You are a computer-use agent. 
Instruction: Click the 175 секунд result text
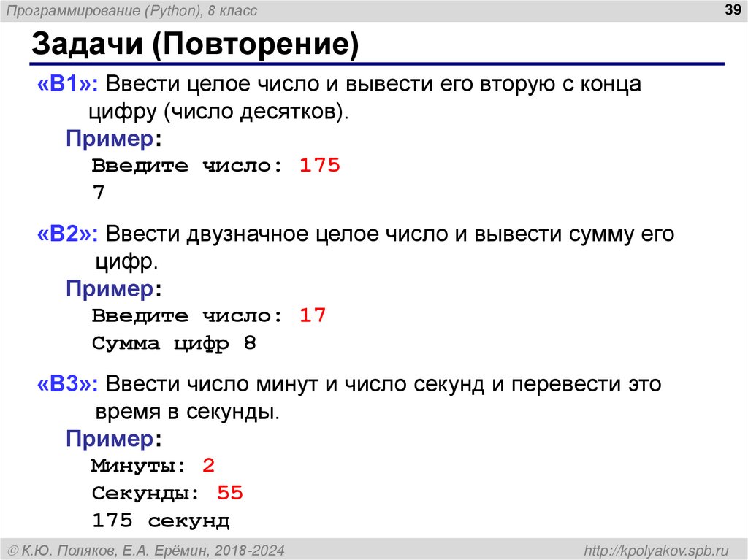(x=161, y=521)
